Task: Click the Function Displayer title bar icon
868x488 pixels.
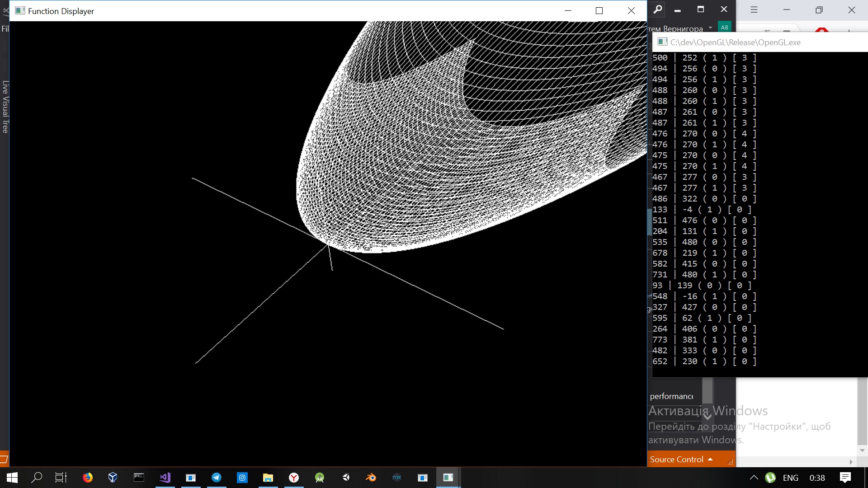Action: point(19,10)
